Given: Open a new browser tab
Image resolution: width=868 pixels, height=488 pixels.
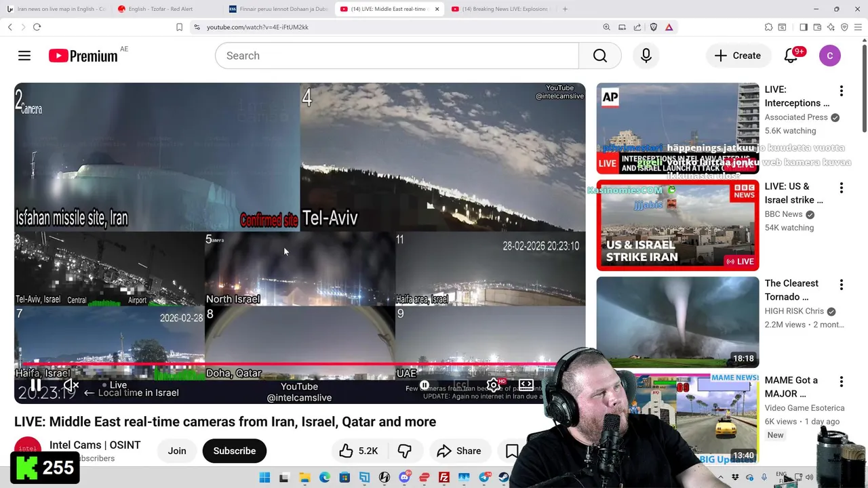Looking at the screenshot, I should coord(565,9).
